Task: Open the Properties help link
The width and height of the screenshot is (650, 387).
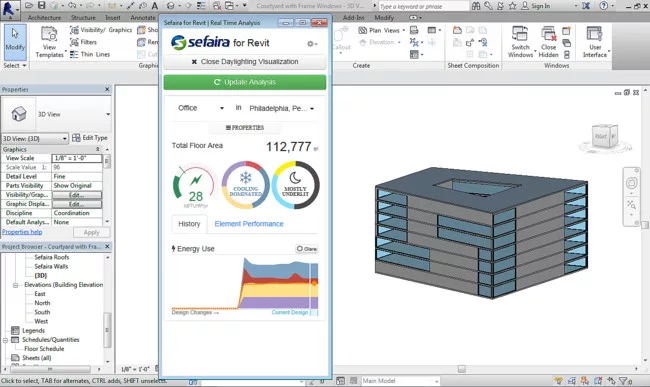Action: click(22, 232)
